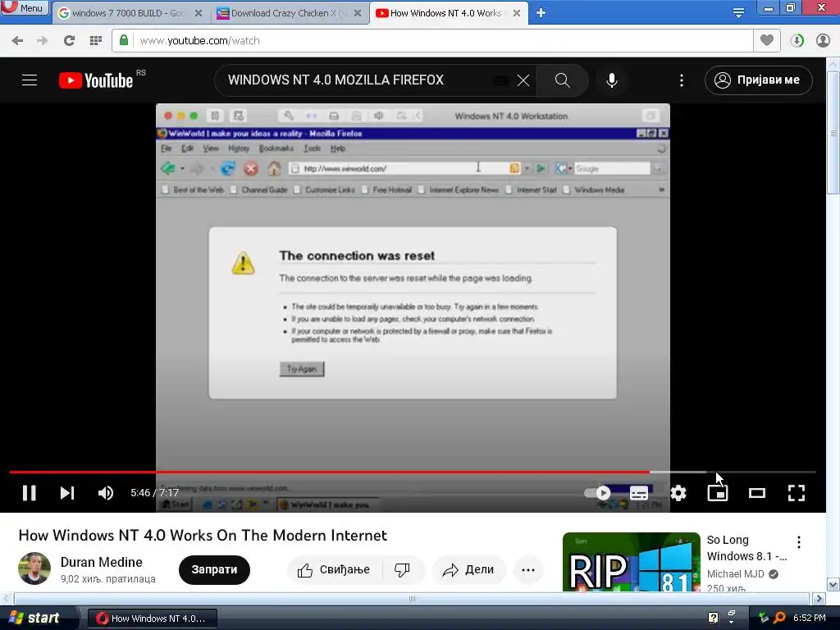Open the magnifier tray icon
This screenshot has height=630, width=840.
click(779, 618)
